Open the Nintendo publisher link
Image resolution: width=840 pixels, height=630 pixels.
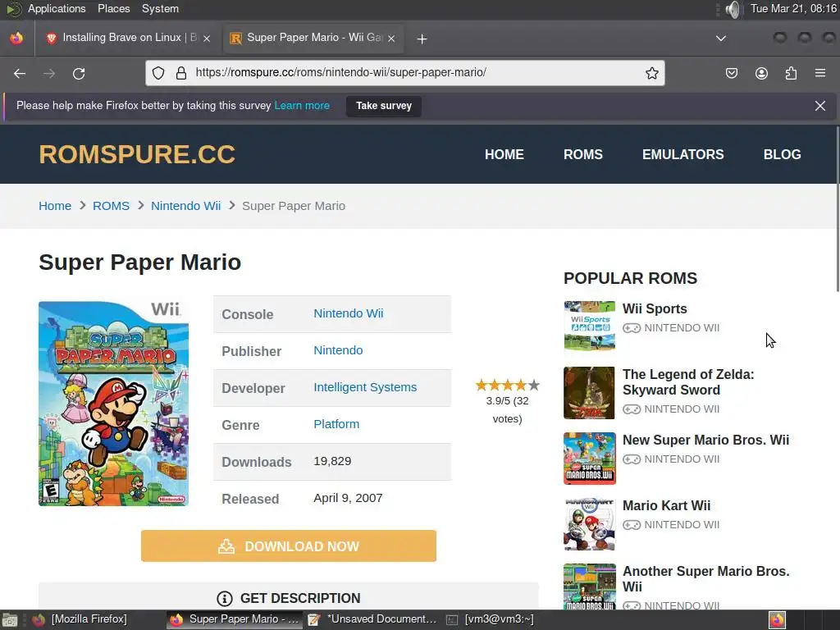click(338, 350)
